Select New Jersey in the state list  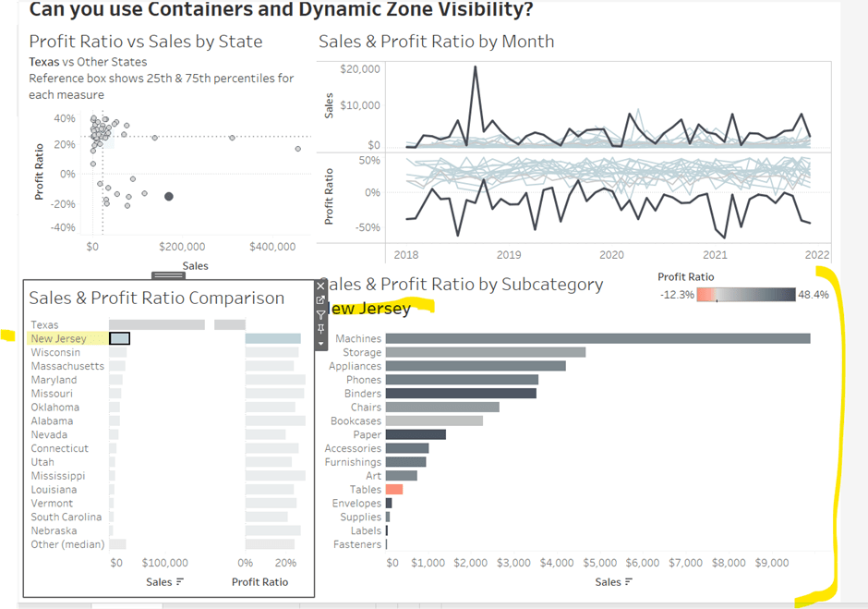[x=58, y=339]
